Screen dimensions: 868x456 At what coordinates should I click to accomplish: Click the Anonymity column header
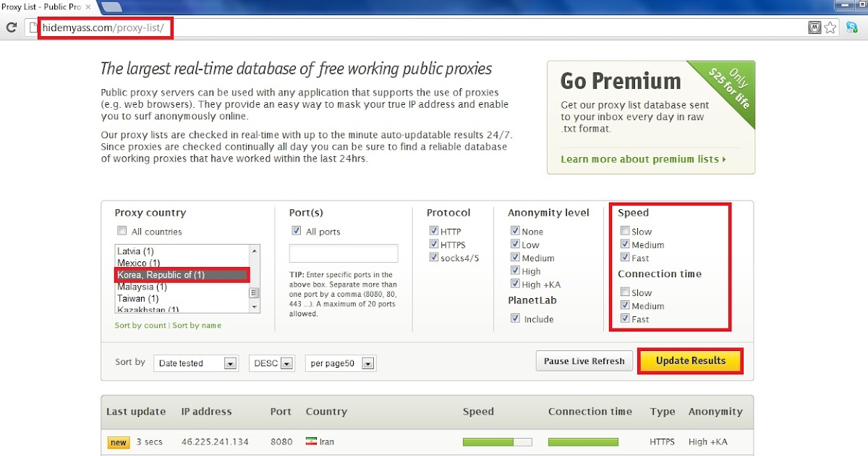tap(715, 411)
